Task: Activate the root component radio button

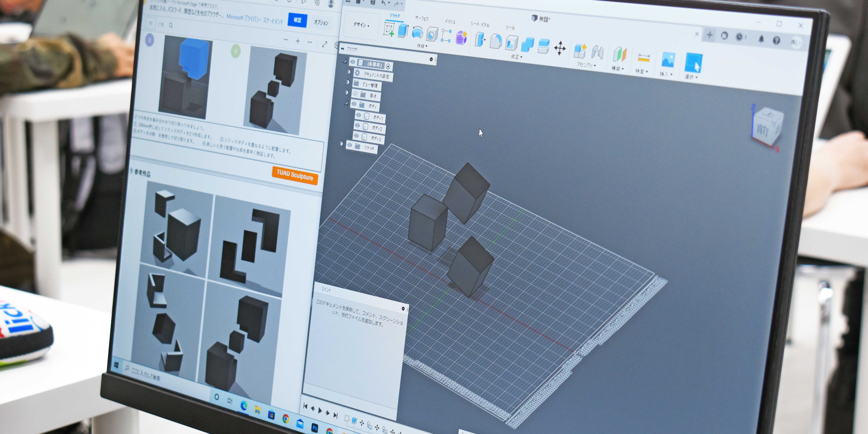Action: click(x=388, y=66)
